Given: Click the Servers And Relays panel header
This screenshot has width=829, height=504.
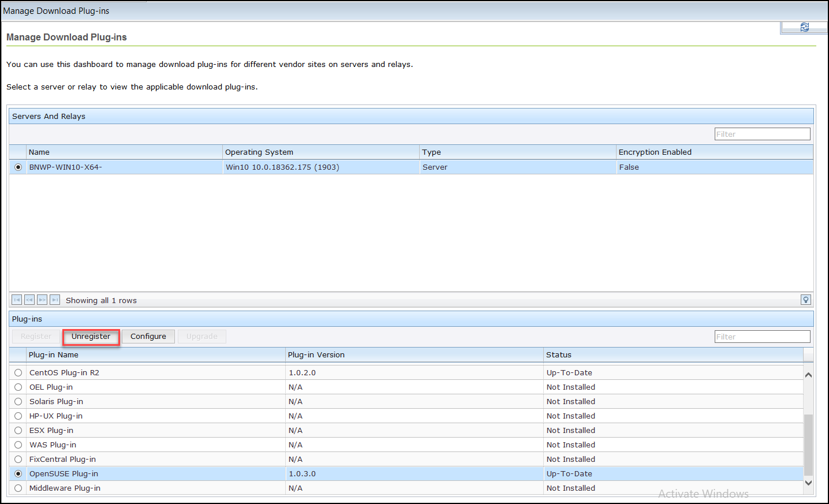Looking at the screenshot, I should pyautogui.click(x=48, y=116).
